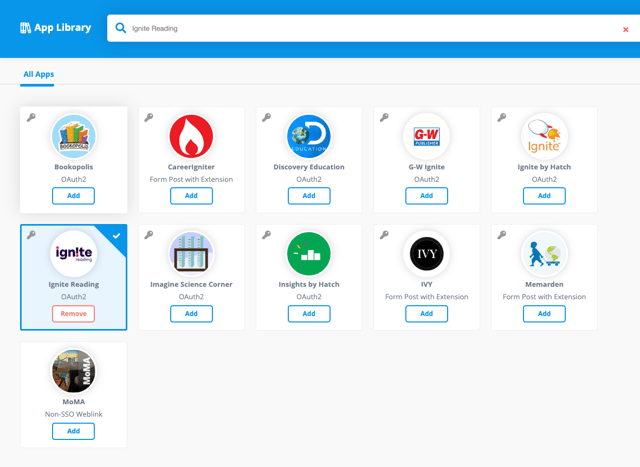The width and height of the screenshot is (640, 467).
Task: Click key icon on Discovery Education card
Action: pyautogui.click(x=266, y=118)
